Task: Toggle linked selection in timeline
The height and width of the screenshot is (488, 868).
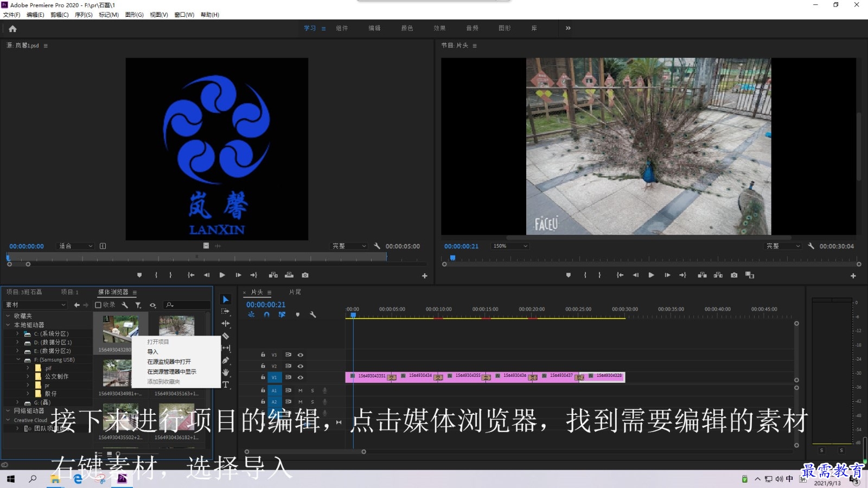Action: coord(282,314)
